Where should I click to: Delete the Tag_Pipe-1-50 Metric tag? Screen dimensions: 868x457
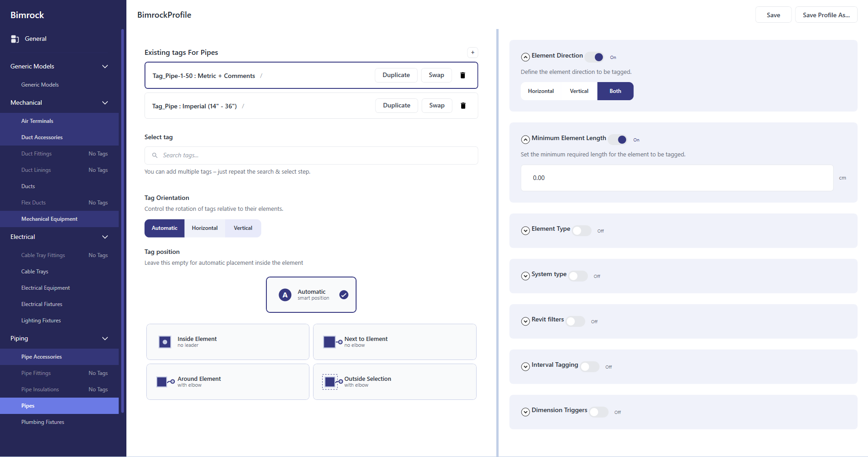click(463, 75)
